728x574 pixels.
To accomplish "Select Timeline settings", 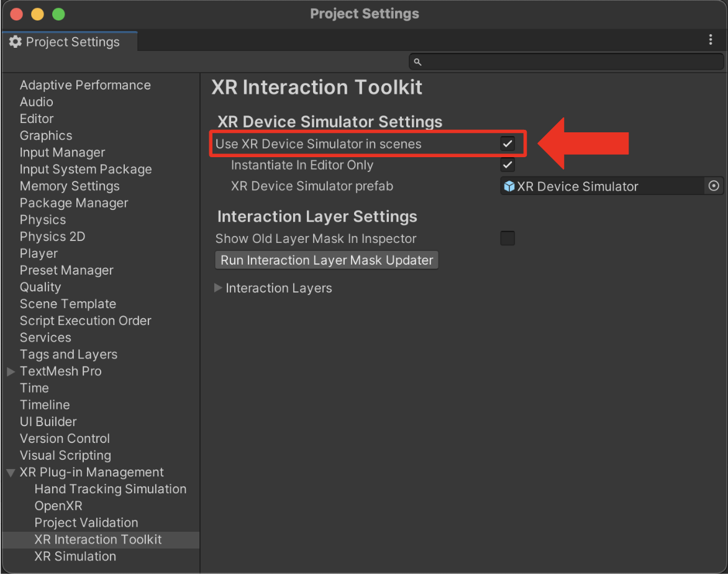I will tap(45, 404).
